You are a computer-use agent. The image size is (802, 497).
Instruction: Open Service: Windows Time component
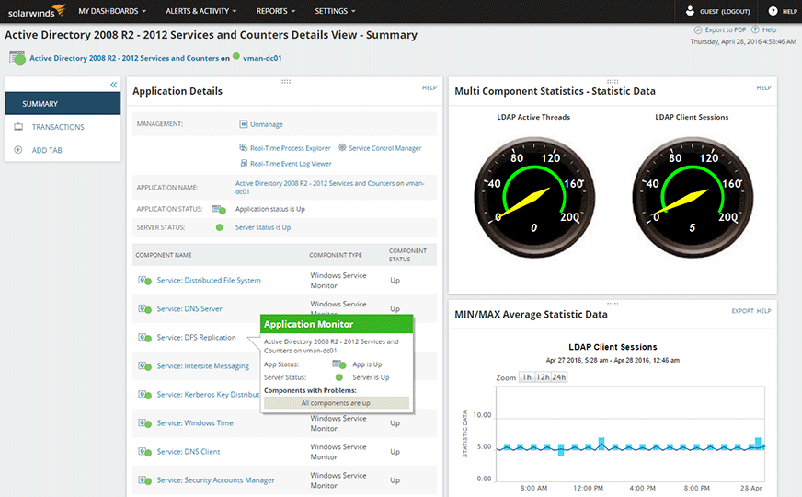[x=195, y=423]
